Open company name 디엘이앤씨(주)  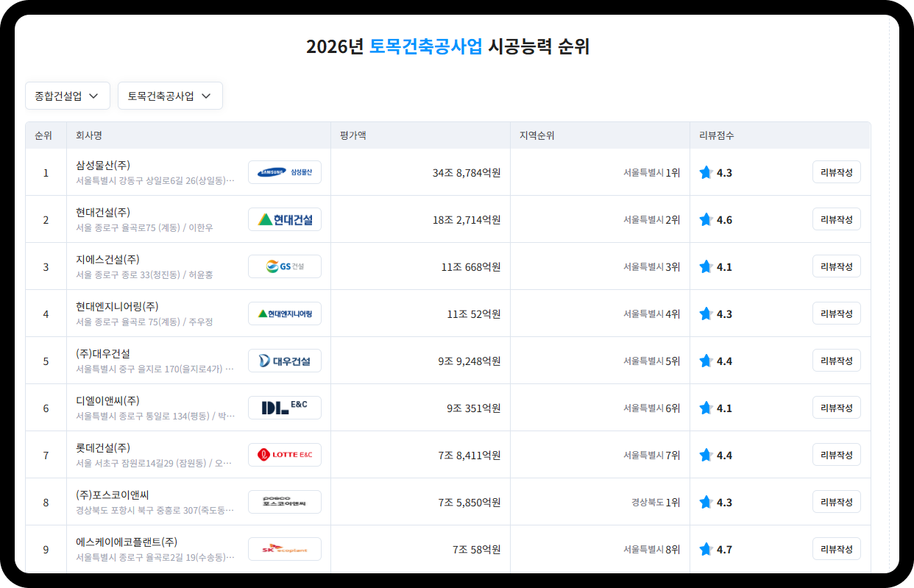(x=107, y=400)
